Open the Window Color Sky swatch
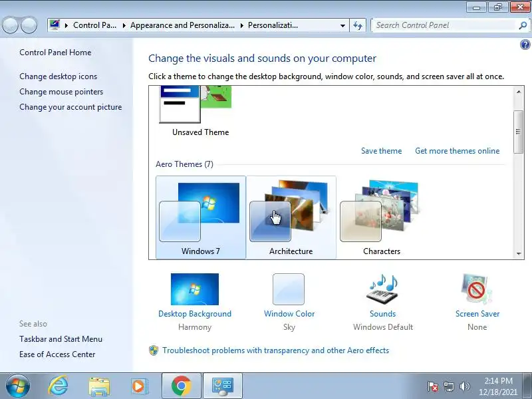532x399 pixels. [x=289, y=289]
